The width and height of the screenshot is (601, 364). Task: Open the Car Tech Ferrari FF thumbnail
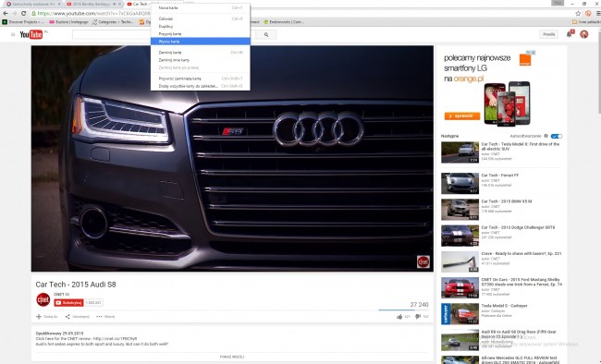pyautogui.click(x=460, y=183)
